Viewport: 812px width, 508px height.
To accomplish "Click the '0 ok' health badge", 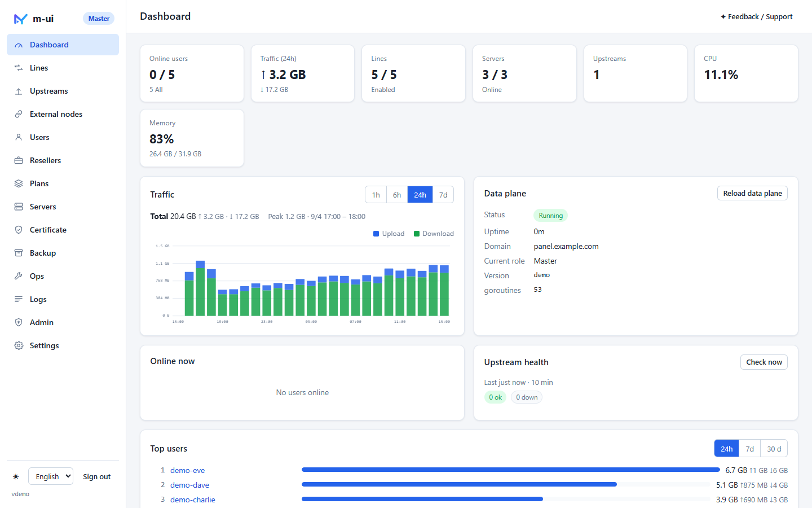I will coord(495,397).
